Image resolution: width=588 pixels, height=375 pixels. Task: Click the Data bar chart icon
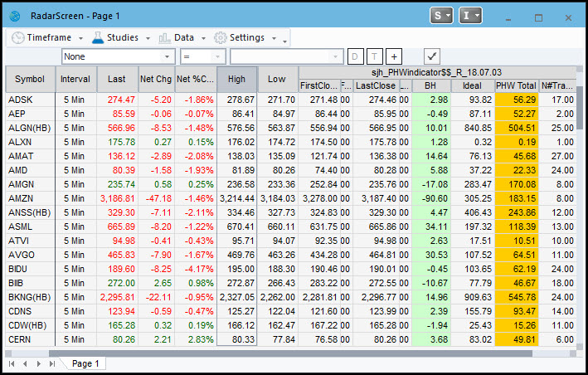tap(164, 37)
